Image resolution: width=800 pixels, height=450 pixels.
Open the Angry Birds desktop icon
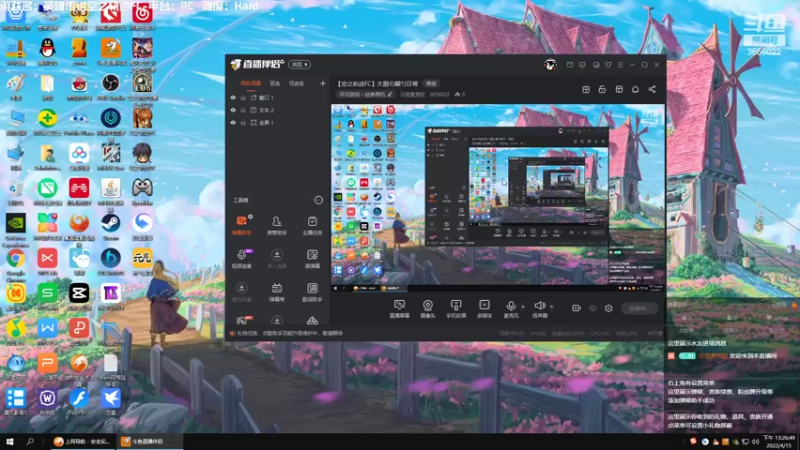[79, 86]
